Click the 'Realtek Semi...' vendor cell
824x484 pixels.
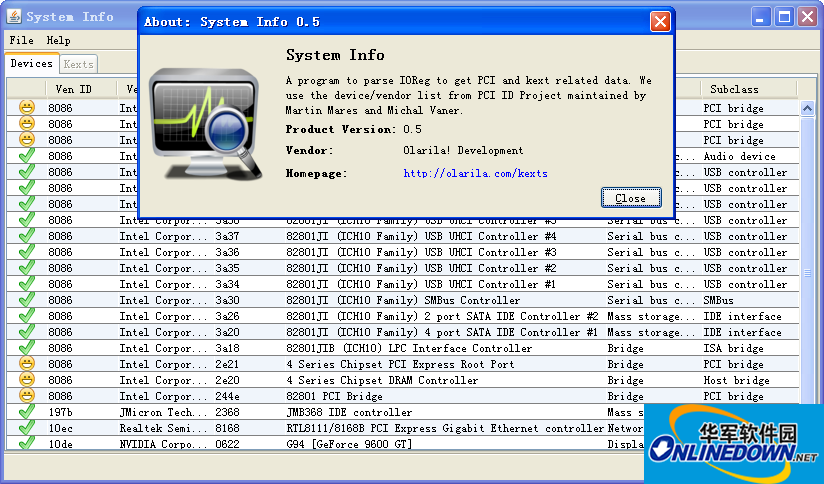[x=163, y=428]
